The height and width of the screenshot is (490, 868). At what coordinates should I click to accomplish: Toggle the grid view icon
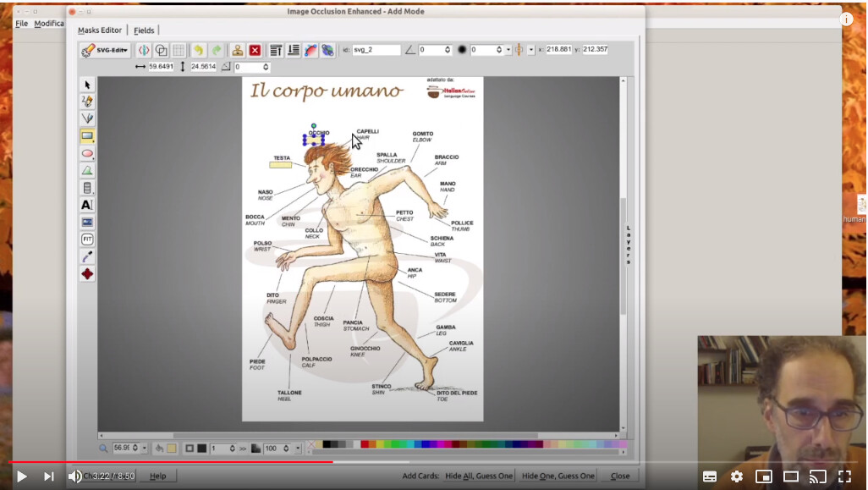[179, 50]
